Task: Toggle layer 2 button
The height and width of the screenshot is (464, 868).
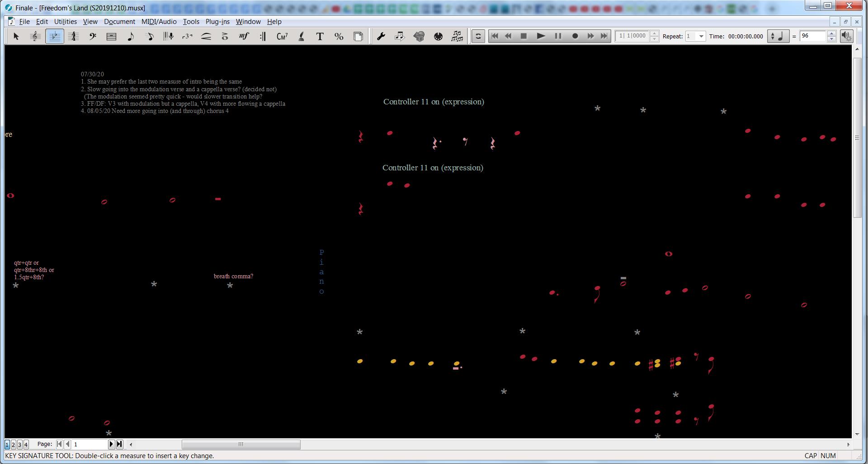Action: click(13, 445)
